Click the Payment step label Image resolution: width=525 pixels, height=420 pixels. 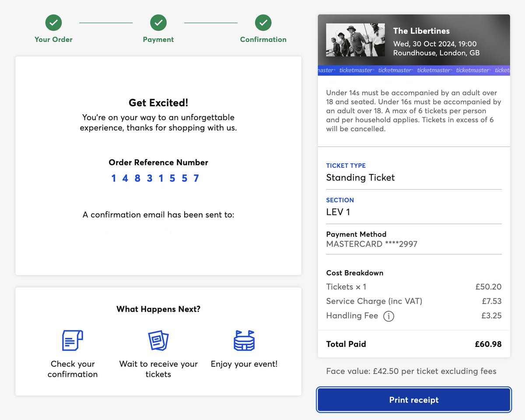[158, 39]
